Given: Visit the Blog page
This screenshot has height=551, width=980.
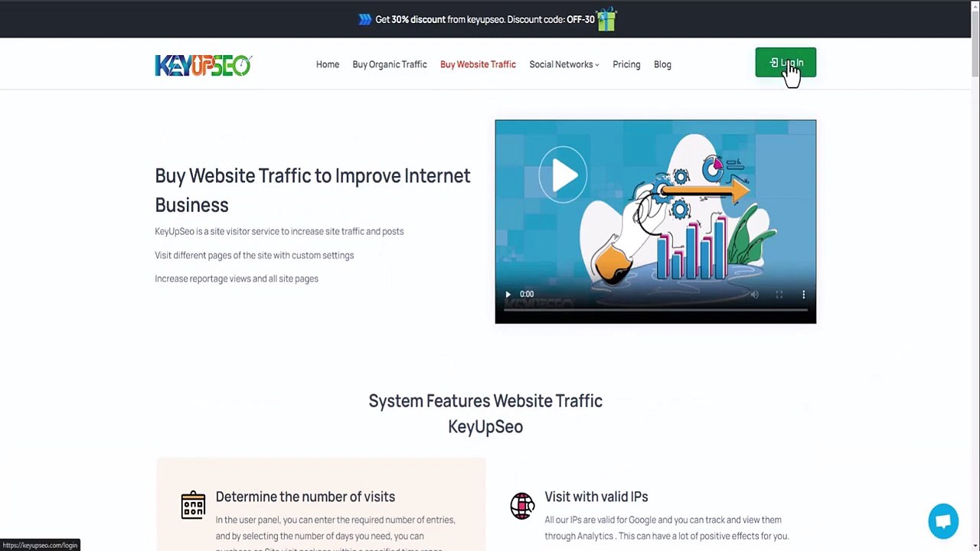Looking at the screenshot, I should click(x=662, y=64).
